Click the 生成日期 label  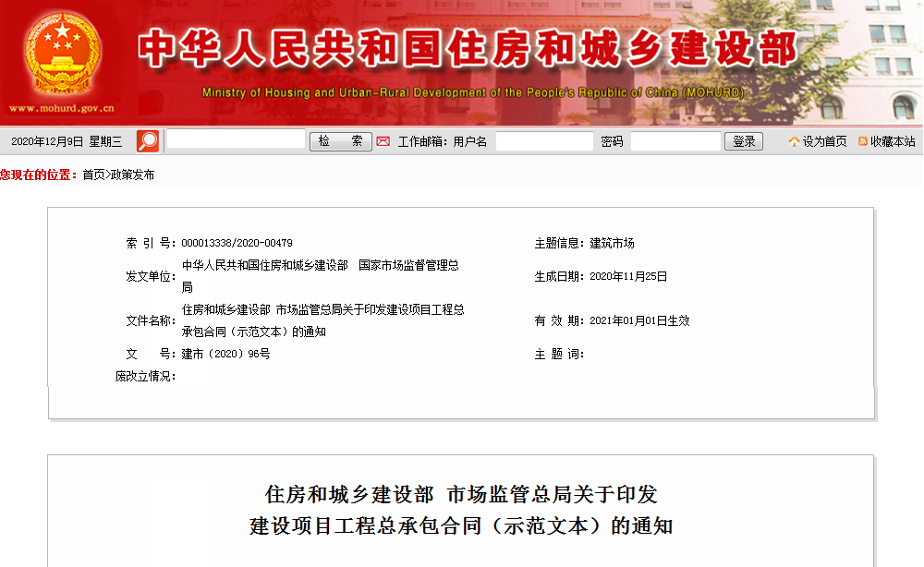click(559, 277)
